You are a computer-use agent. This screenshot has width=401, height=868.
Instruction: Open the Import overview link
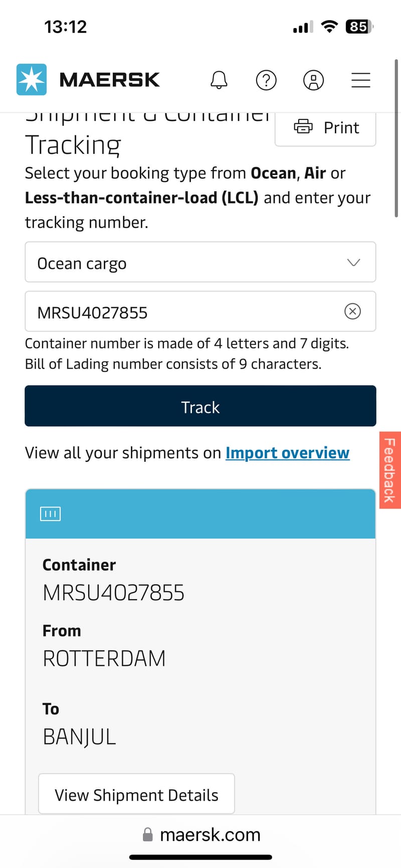287,453
